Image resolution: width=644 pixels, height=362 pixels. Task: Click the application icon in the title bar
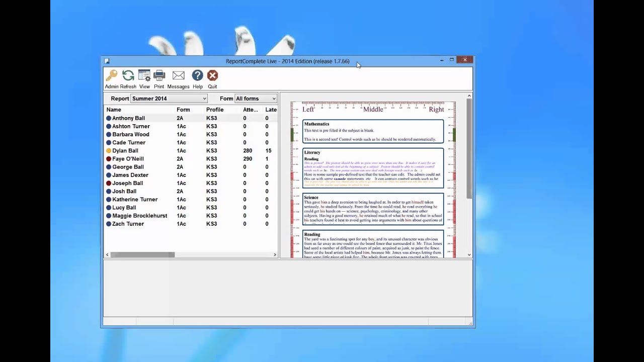(x=107, y=61)
